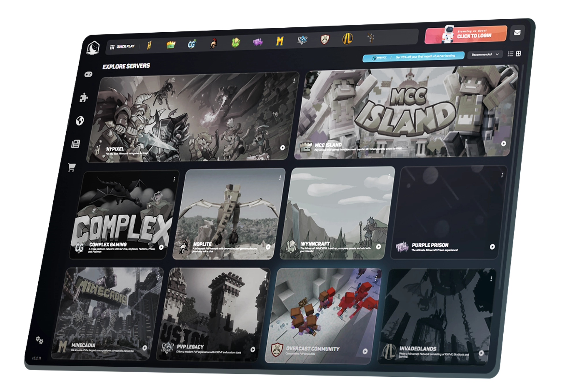The width and height of the screenshot is (561, 392).
Task: Play the Hypixel server
Action: point(283,148)
